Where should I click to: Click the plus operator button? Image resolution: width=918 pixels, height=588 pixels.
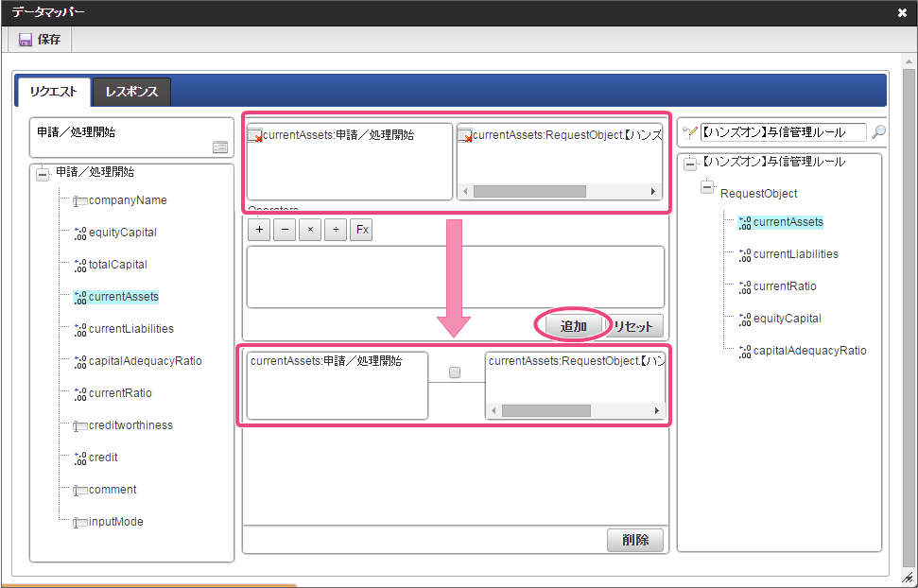coord(259,230)
